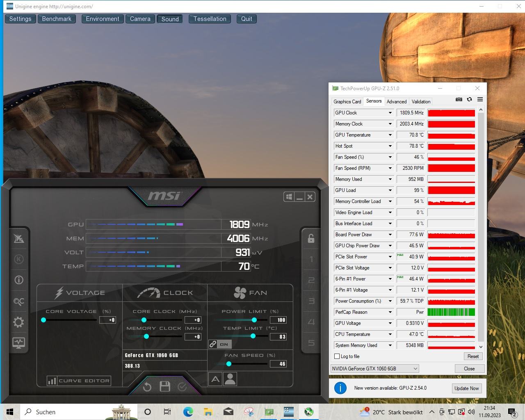Image resolution: width=525 pixels, height=420 pixels.
Task: Take a GPU-Z screenshot with camera icon
Action: coord(459,99)
